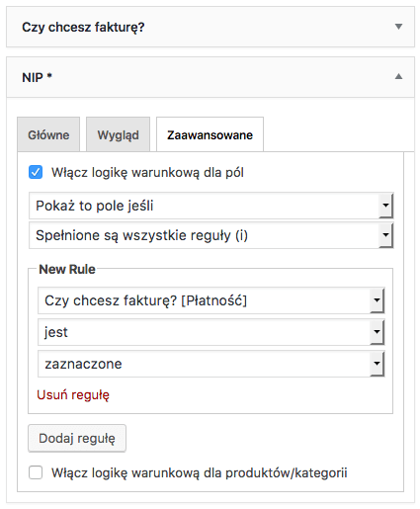Select the Zaawansowane tab
Viewport: 420px width, 509px height.
210,134
